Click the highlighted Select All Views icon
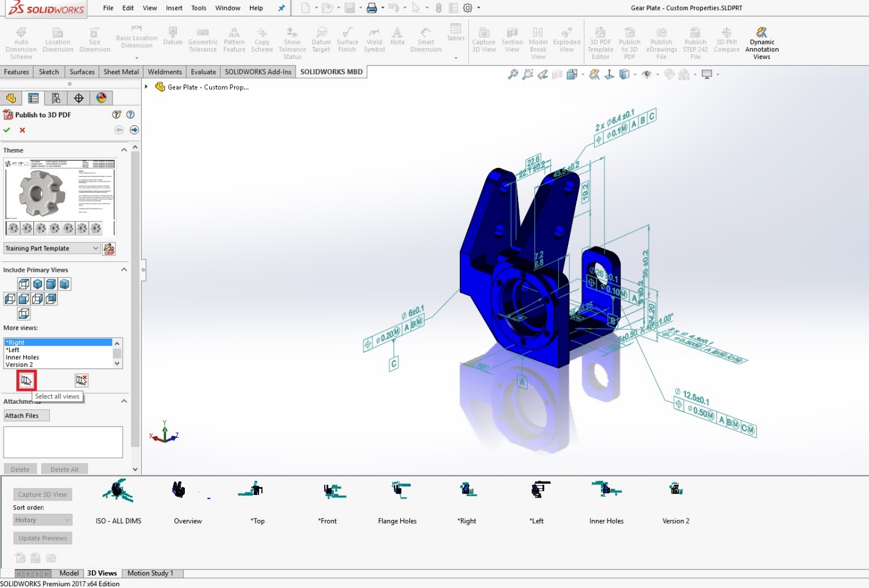This screenshot has height=588, width=869. (26, 380)
